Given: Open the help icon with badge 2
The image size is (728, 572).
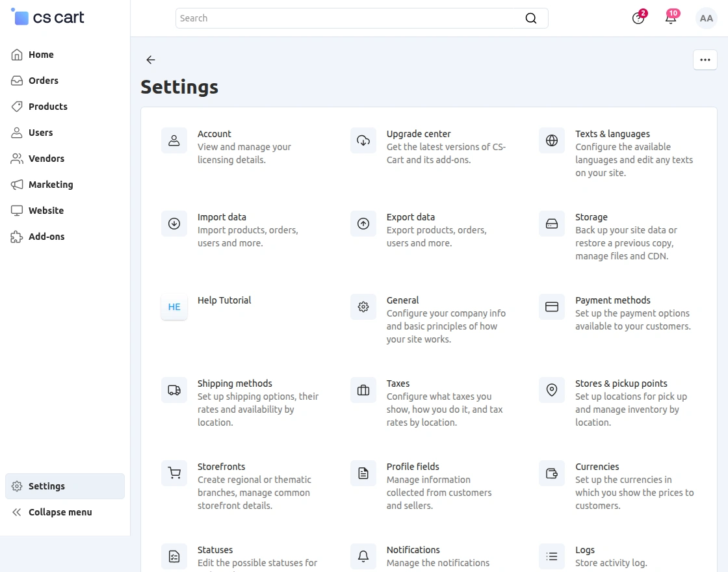Looking at the screenshot, I should coord(638,18).
